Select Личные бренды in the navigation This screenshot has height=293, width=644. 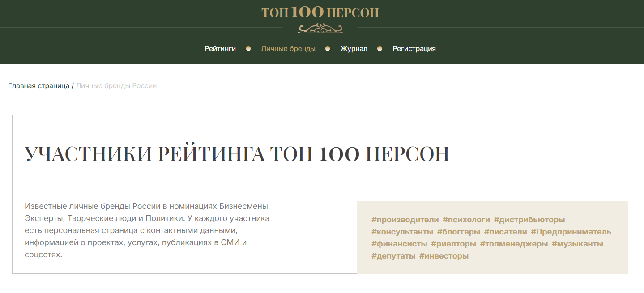288,49
